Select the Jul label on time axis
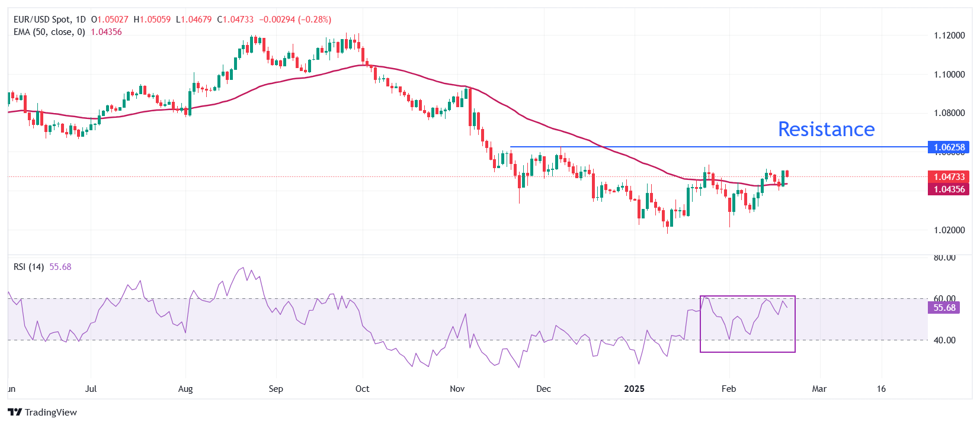This screenshot has width=980, height=425. pos(91,389)
